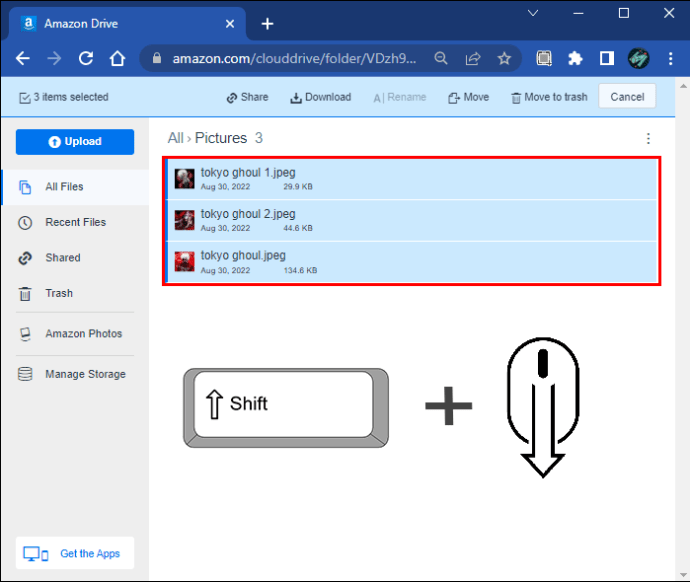Open Amazon Photos from the sidebar
Image resolution: width=690 pixels, height=582 pixels.
coord(83,334)
